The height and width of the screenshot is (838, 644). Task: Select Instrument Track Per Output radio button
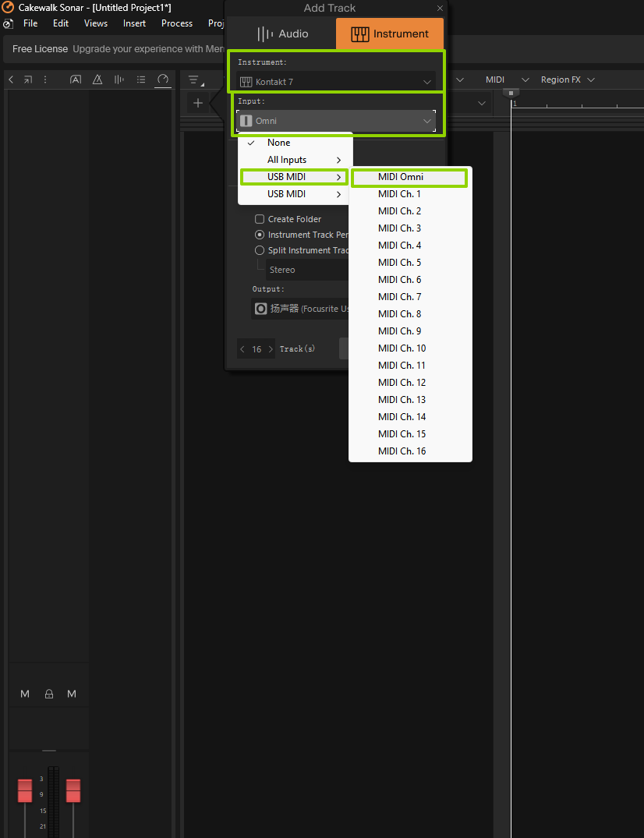[260, 235]
